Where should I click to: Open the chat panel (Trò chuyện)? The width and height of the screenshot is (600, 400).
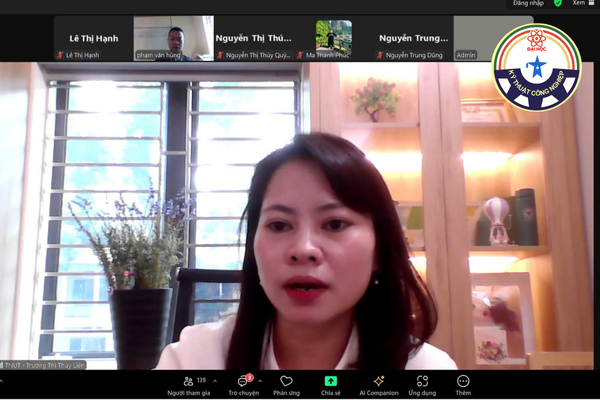click(242, 382)
